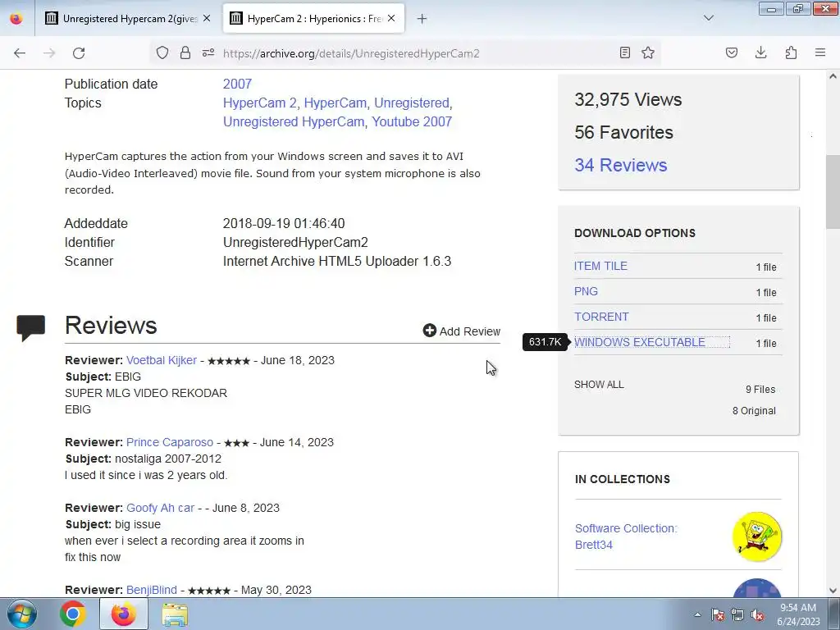Close the Unregistered Hypercam 2 tab
The width and height of the screenshot is (840, 630).
[207, 18]
